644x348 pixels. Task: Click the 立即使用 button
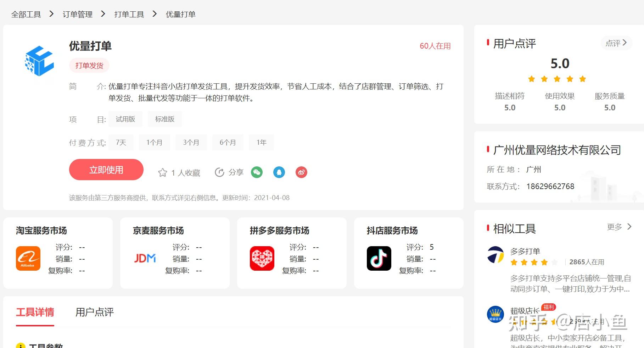click(106, 170)
